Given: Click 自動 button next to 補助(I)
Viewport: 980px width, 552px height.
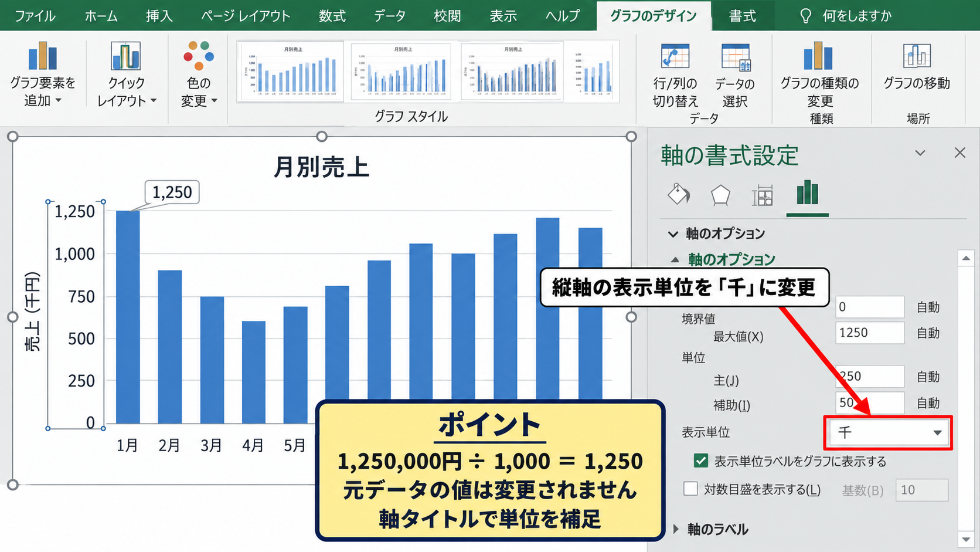Looking at the screenshot, I should point(928,403).
